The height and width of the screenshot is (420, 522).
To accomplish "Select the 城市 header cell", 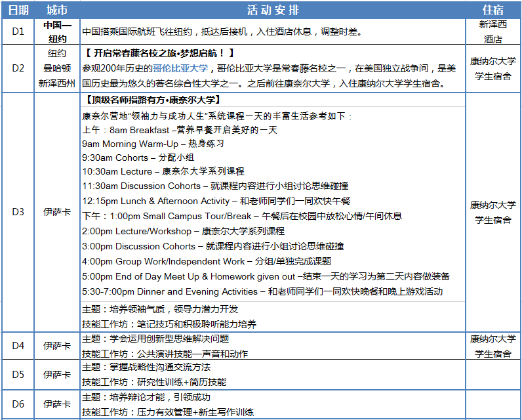I will tap(57, 10).
